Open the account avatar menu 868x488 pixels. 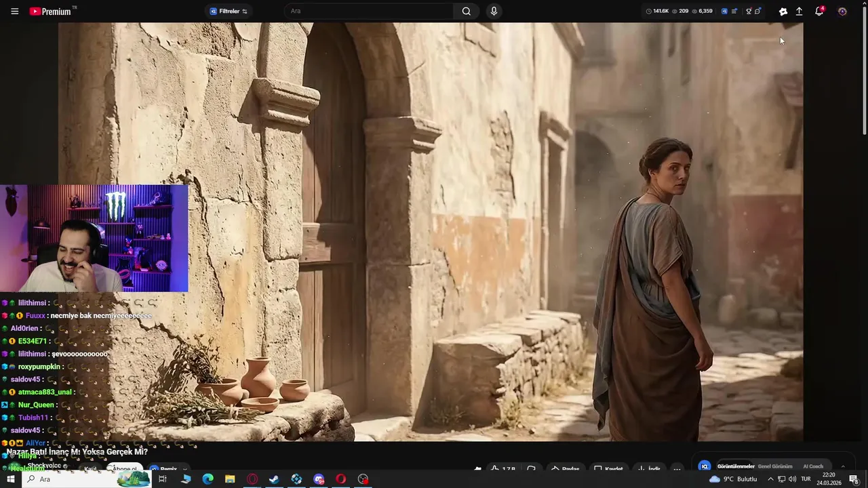pyautogui.click(x=842, y=12)
